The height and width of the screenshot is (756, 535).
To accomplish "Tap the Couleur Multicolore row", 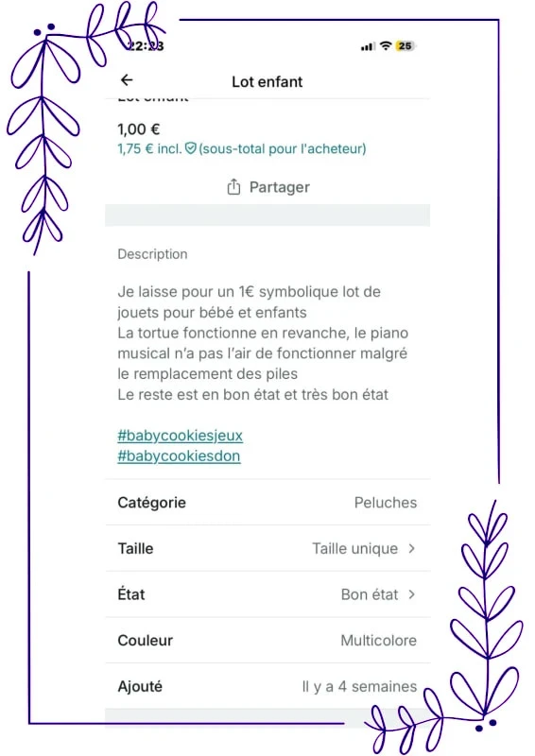I will click(267, 641).
